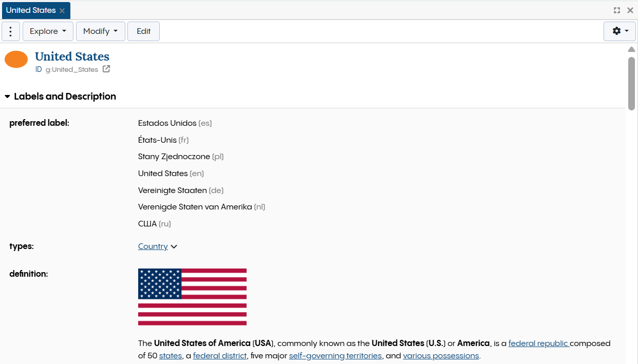Click the external link icon beside g:United_States
Screen dimensions: 638x364
[106, 69]
